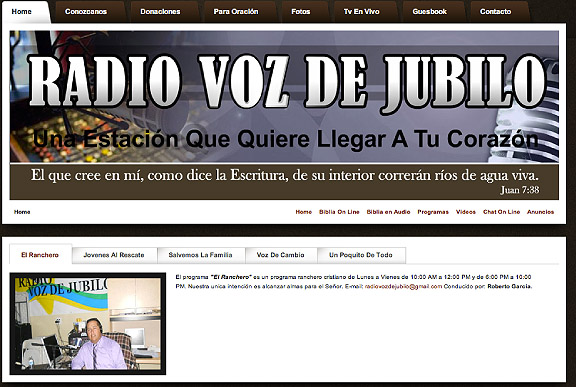
Task: Go to Programas link
Action: (433, 212)
